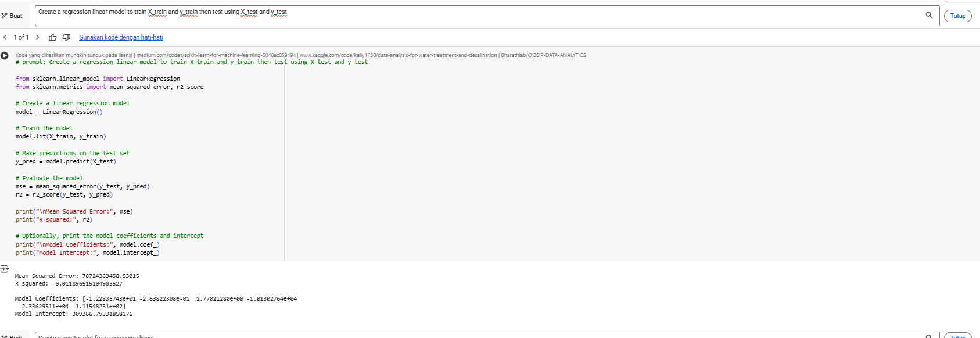Go to the next generated suggestion
The height and width of the screenshot is (338, 980).
38,37
